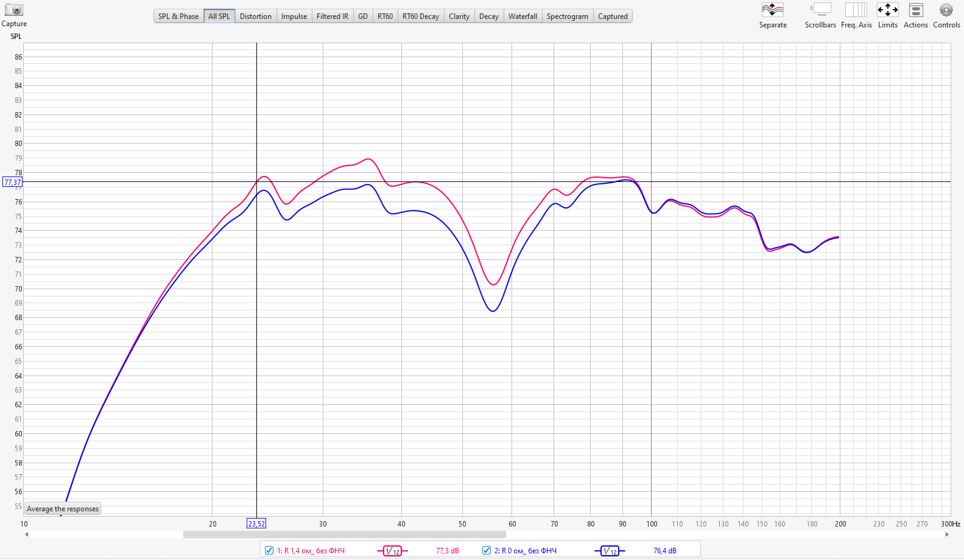Screen dimensions: 964x560
Task: Open the Freq. Axis icon
Action: pyautogui.click(x=856, y=10)
